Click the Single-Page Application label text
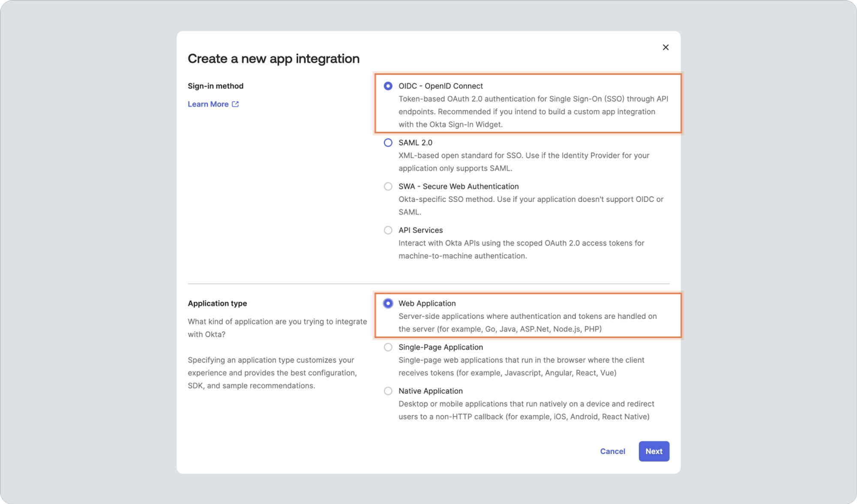The height and width of the screenshot is (504, 857). [x=440, y=347]
